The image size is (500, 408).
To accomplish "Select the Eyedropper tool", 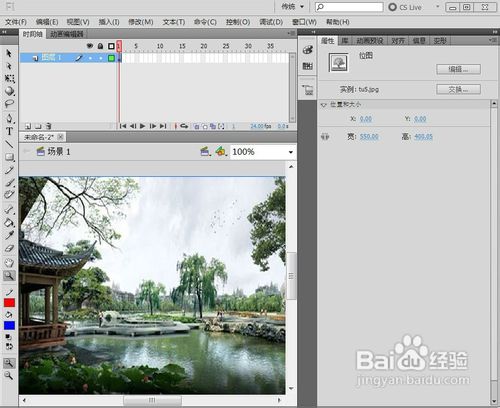I will [x=9, y=235].
